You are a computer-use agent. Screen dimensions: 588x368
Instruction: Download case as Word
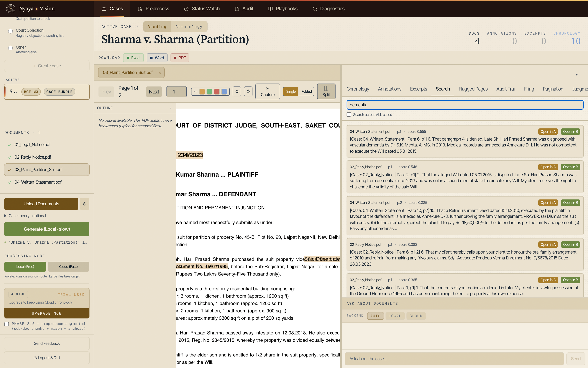tap(157, 58)
